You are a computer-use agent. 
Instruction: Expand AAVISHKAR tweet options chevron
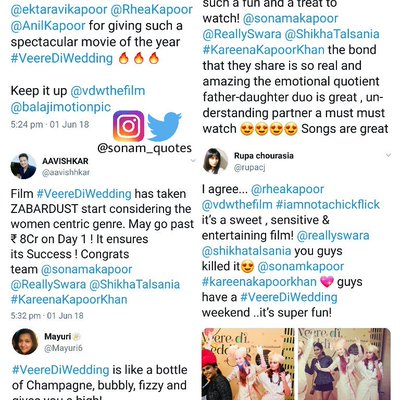193,161
